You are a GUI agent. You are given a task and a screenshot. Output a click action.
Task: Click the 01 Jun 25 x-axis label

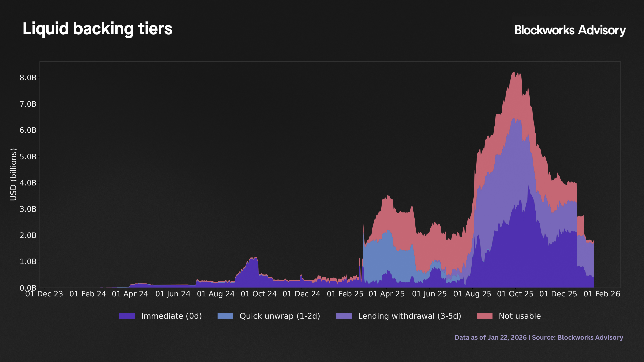tap(429, 294)
